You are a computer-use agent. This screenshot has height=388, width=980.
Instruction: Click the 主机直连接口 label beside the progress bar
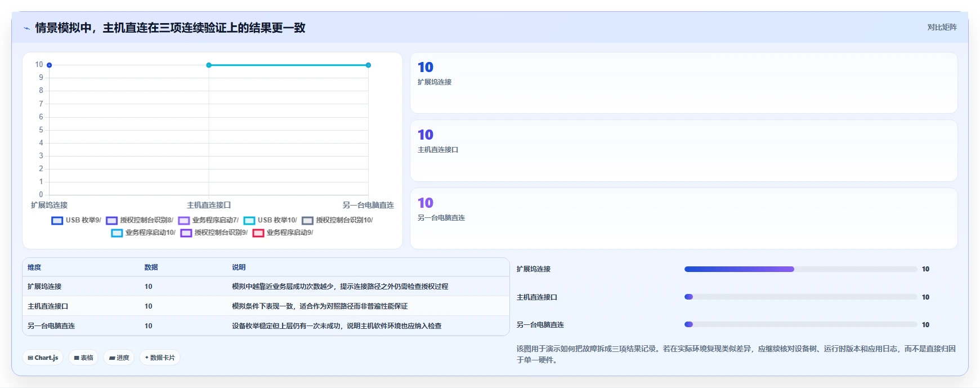pyautogui.click(x=537, y=297)
